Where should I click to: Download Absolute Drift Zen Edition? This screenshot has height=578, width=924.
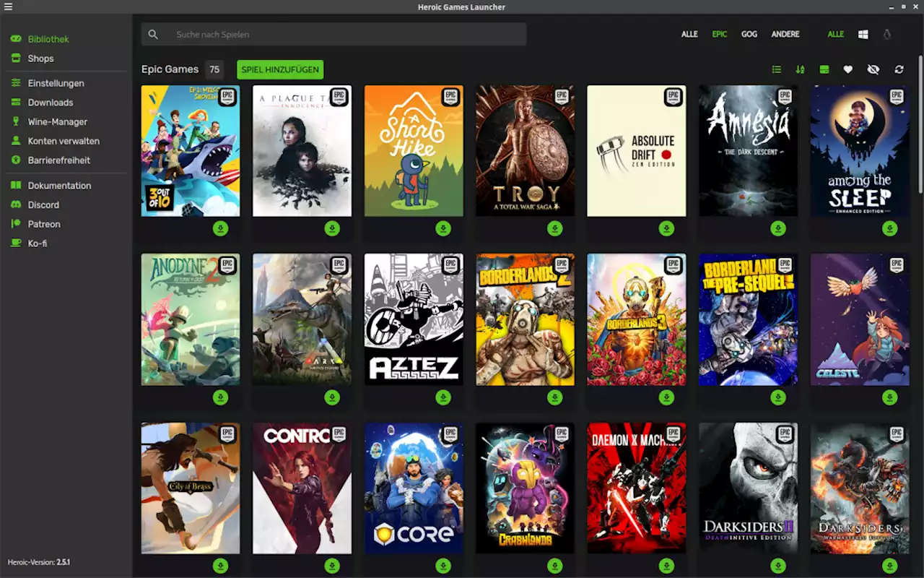pos(666,228)
